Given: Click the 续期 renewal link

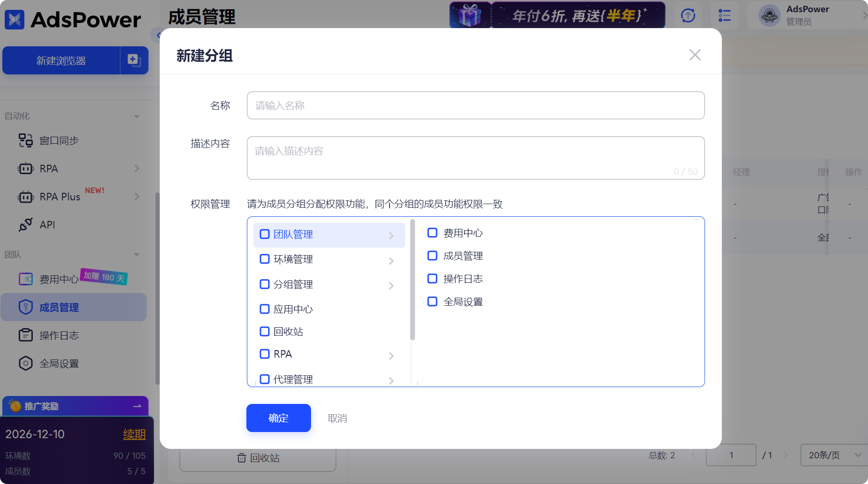Looking at the screenshot, I should pyautogui.click(x=134, y=434).
